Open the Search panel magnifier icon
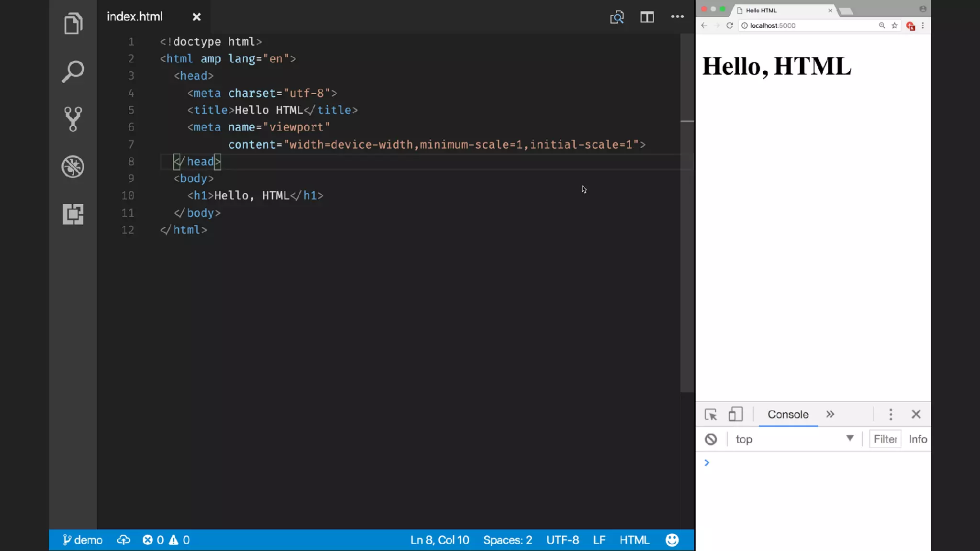The width and height of the screenshot is (980, 551). [73, 72]
